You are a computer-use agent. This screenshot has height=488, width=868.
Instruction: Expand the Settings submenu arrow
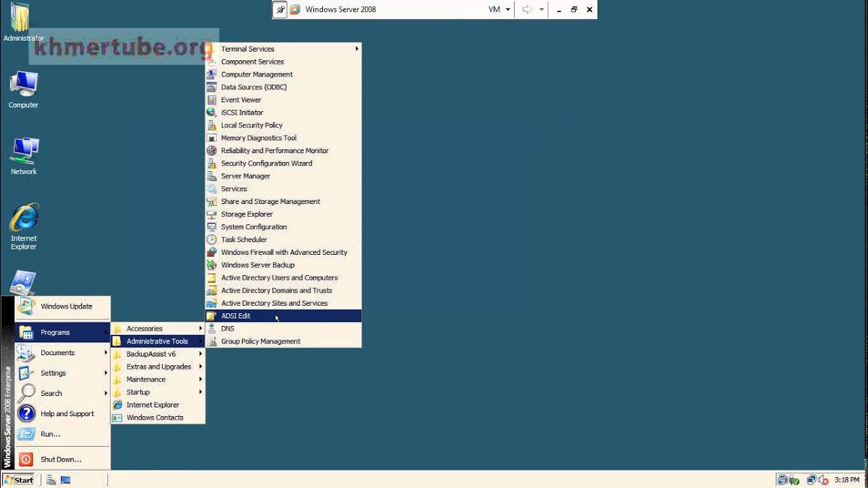tap(106, 373)
